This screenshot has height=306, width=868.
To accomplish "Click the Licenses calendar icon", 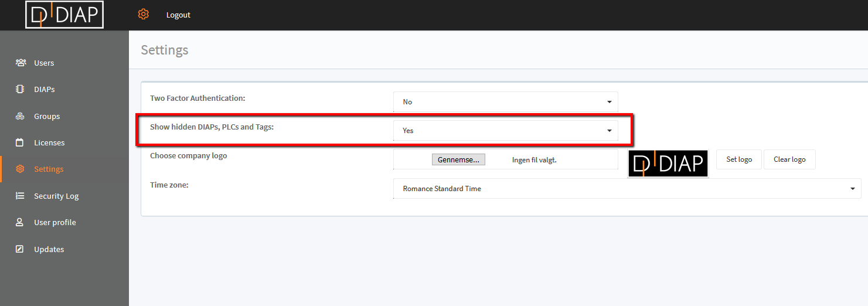I will tap(19, 142).
